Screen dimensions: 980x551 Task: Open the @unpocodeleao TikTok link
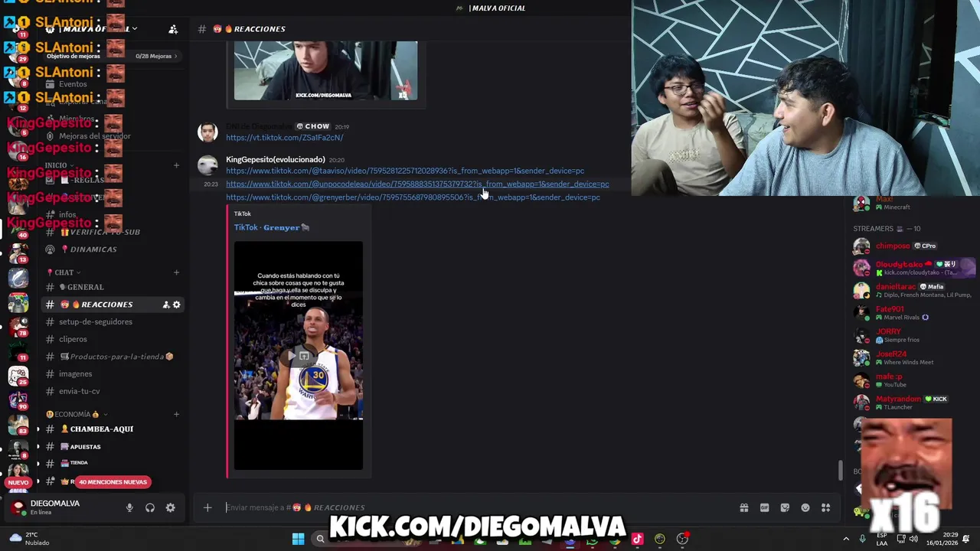(417, 184)
